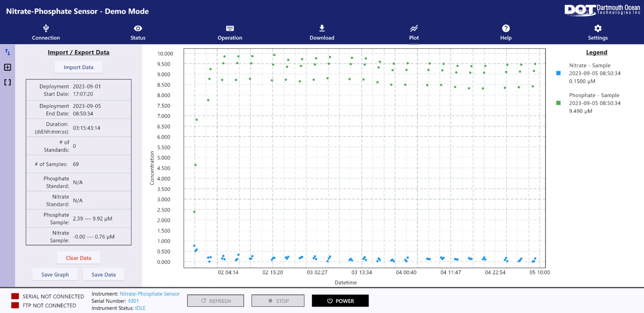
Task: Click the Import Data button
Action: [78, 67]
